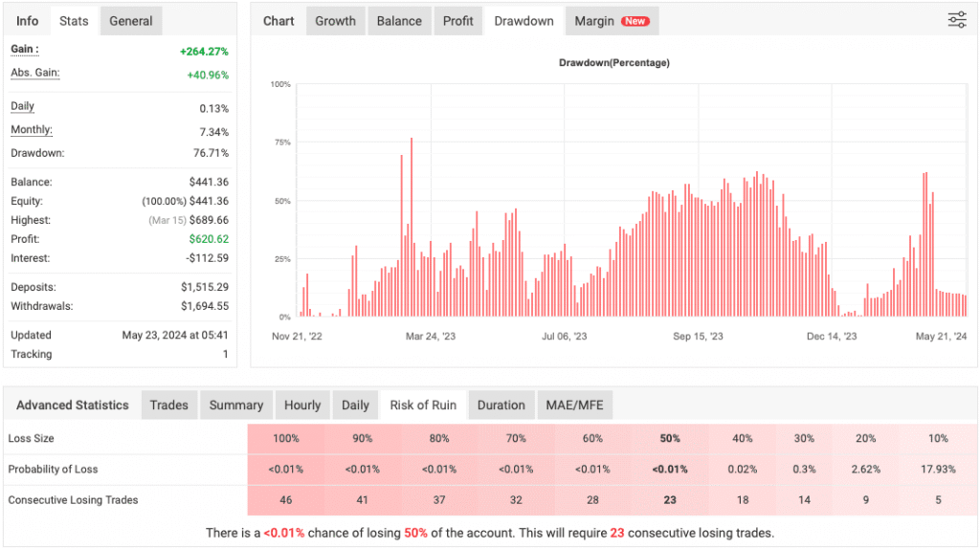Open the Daily statistics tab

coord(355,405)
